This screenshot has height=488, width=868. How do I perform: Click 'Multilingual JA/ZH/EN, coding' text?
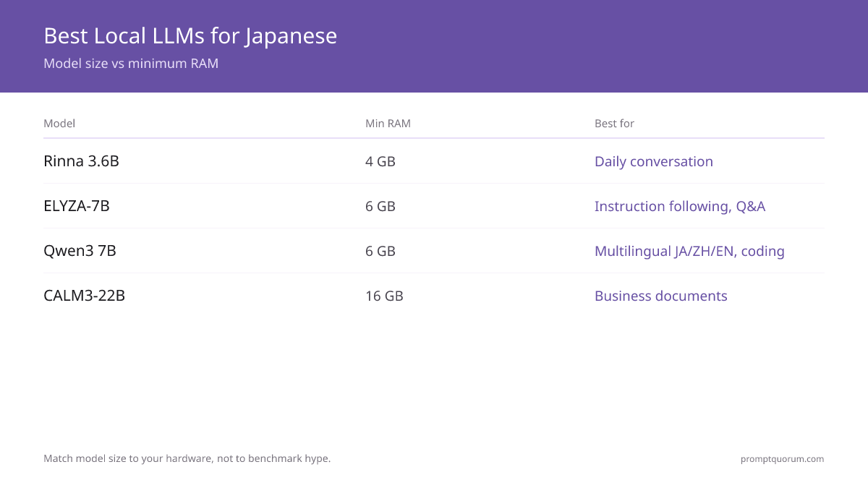(689, 251)
